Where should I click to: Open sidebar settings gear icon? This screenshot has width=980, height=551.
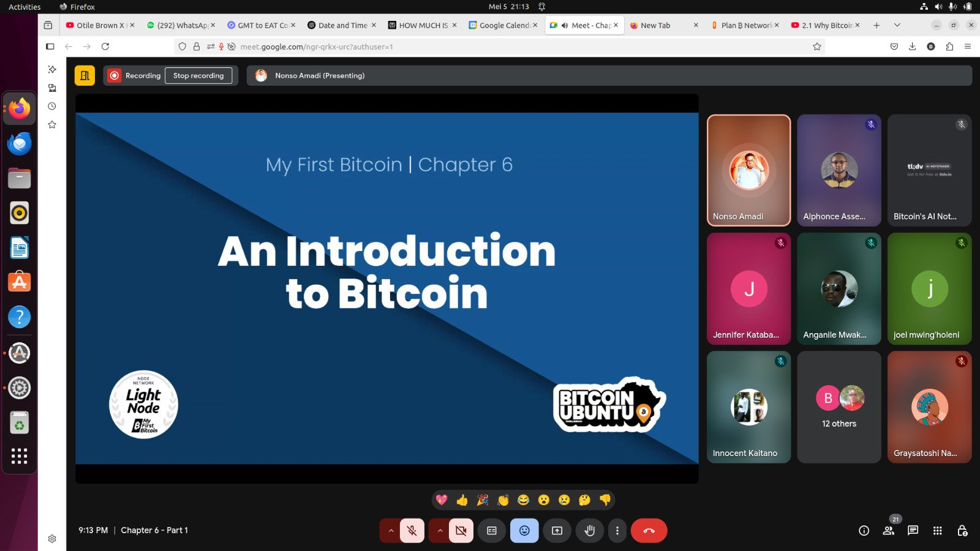[x=52, y=539]
